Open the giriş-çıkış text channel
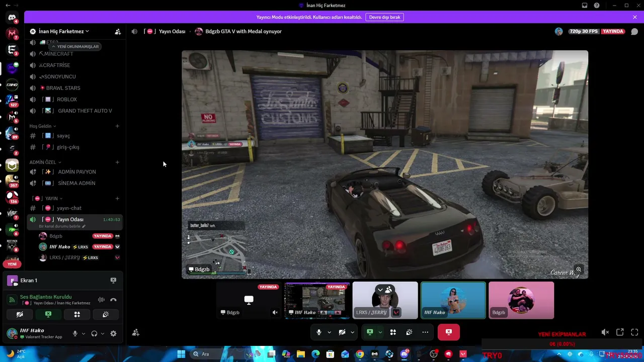This screenshot has width=644, height=362. 74,147
